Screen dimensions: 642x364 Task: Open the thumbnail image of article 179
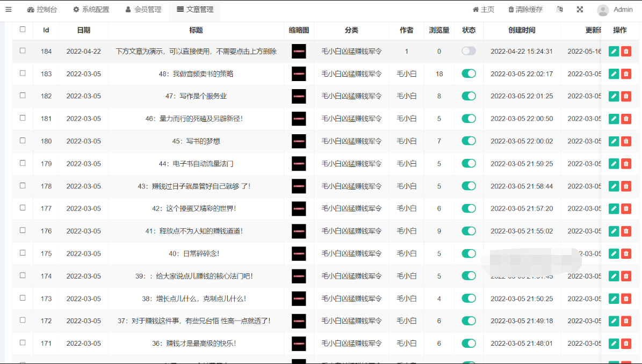[x=299, y=164]
